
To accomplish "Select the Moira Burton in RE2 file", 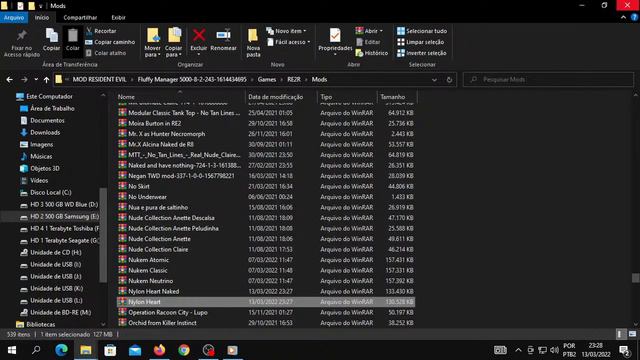I will coord(154,123).
